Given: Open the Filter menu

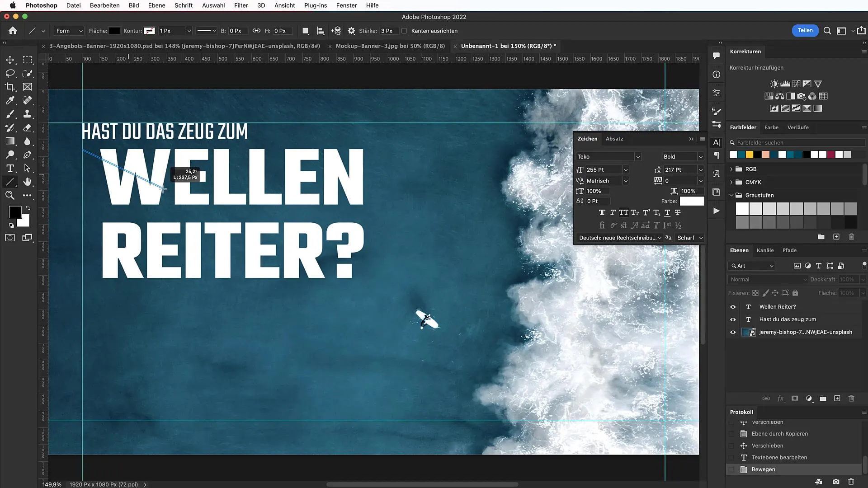Looking at the screenshot, I should coord(241,5).
